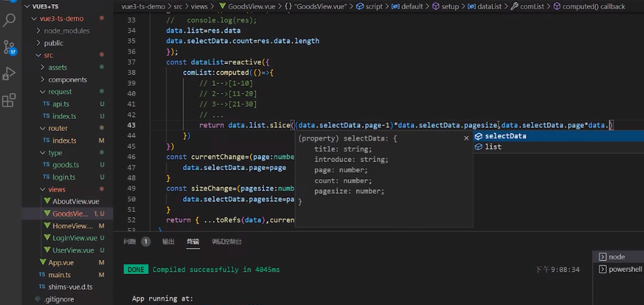
Task: Open the Extensions view
Action: tap(9, 100)
